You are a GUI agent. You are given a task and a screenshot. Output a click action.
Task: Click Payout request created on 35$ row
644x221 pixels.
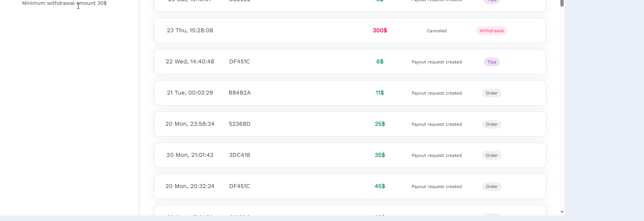coord(436,155)
